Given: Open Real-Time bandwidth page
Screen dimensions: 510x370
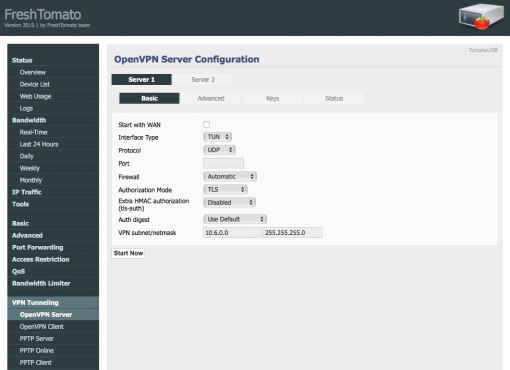Looking at the screenshot, I should click(x=53, y=132).
